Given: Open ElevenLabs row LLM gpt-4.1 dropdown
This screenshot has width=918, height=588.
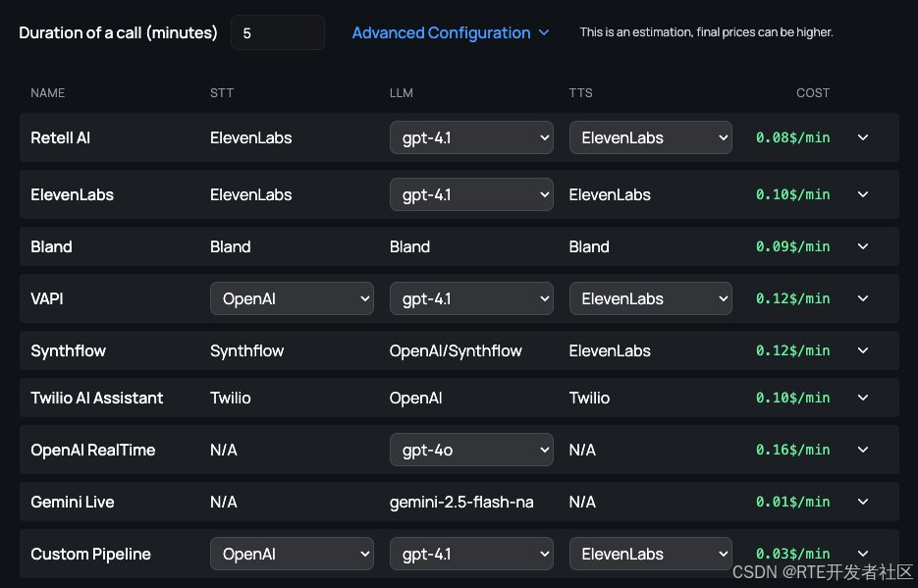Looking at the screenshot, I should click(x=471, y=194).
